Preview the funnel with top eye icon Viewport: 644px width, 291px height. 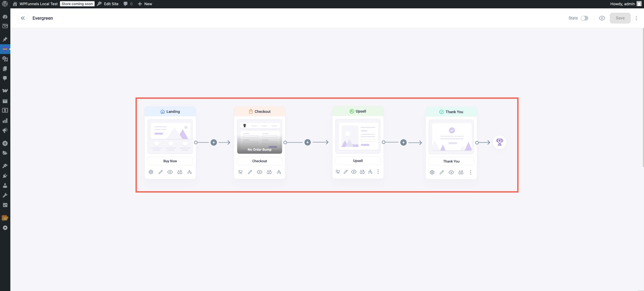[602, 18]
